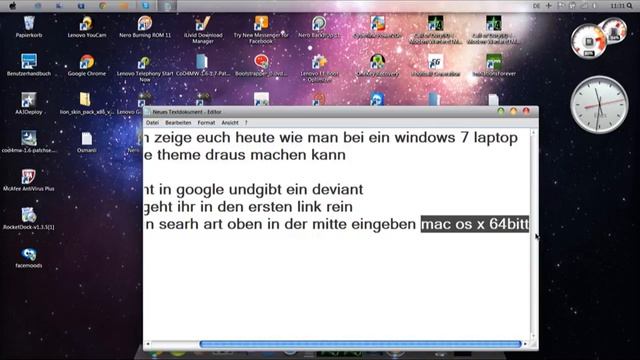The height and width of the screenshot is (360, 640).
Task: Select Try New Messenger for Facebook icon
Action: [x=261, y=29]
